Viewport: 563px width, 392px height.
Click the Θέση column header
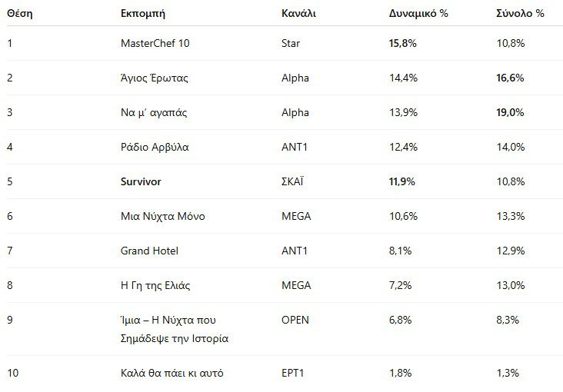tap(19, 14)
